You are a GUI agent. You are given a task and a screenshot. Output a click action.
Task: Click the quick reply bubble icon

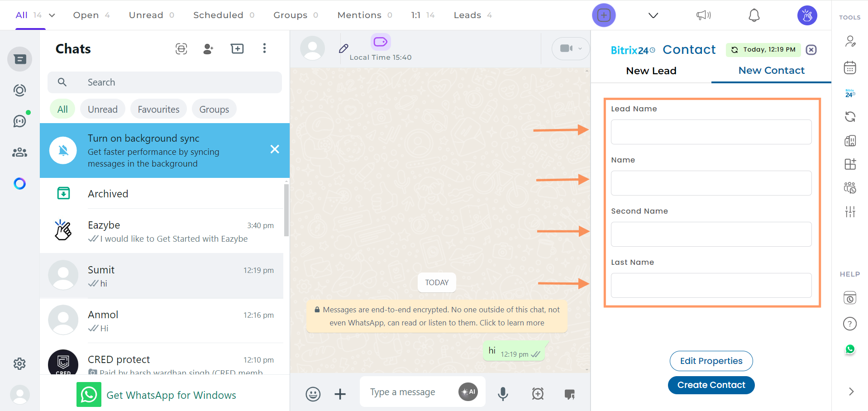[x=570, y=394]
